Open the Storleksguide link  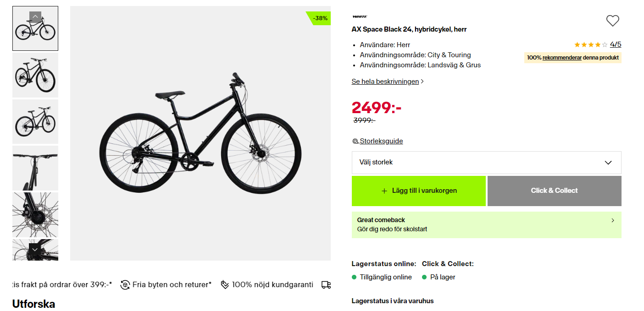click(x=381, y=141)
